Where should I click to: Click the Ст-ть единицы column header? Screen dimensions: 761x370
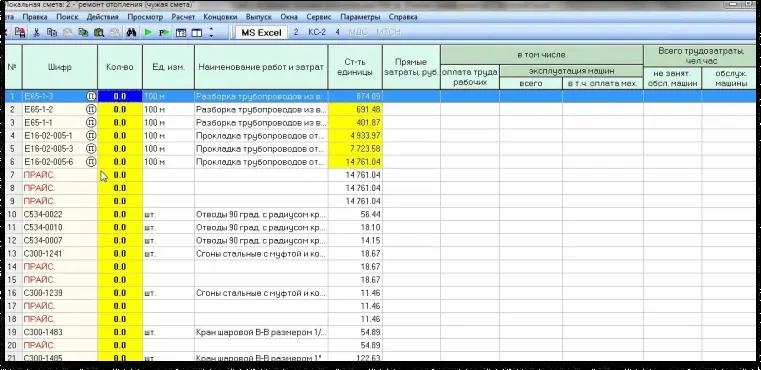point(355,67)
